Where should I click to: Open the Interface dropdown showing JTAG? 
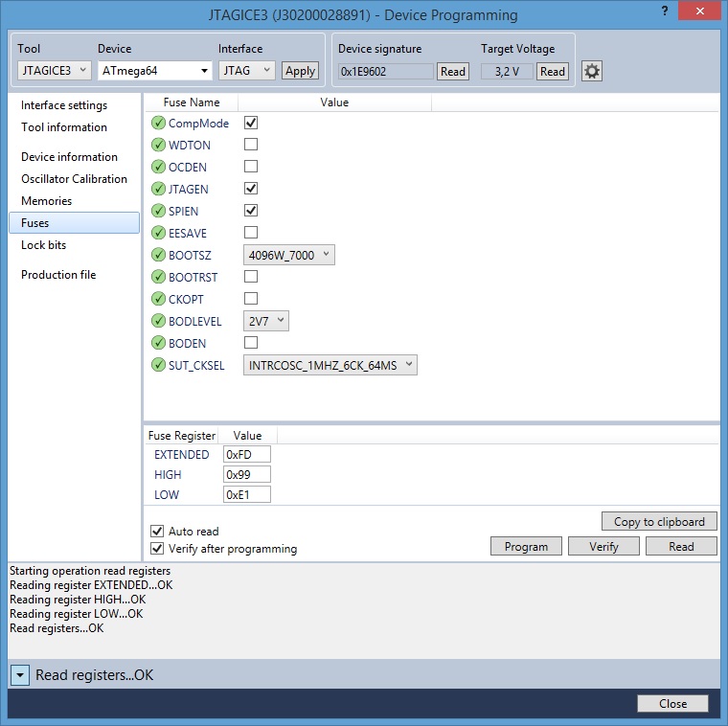(246, 71)
